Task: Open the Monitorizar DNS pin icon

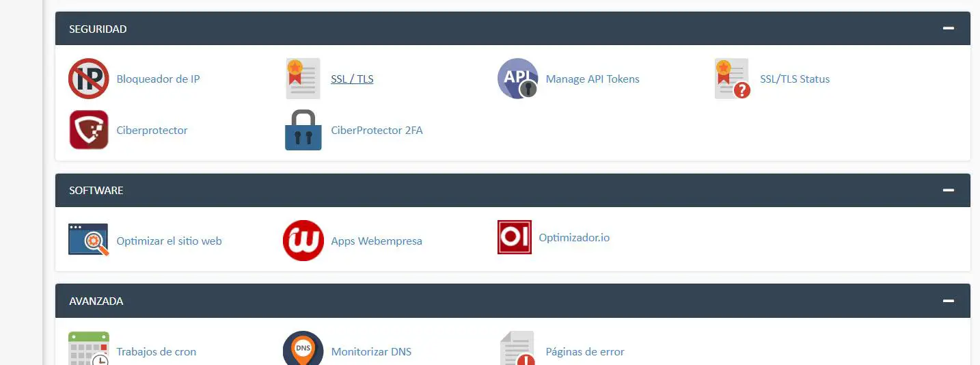Action: [303, 349]
